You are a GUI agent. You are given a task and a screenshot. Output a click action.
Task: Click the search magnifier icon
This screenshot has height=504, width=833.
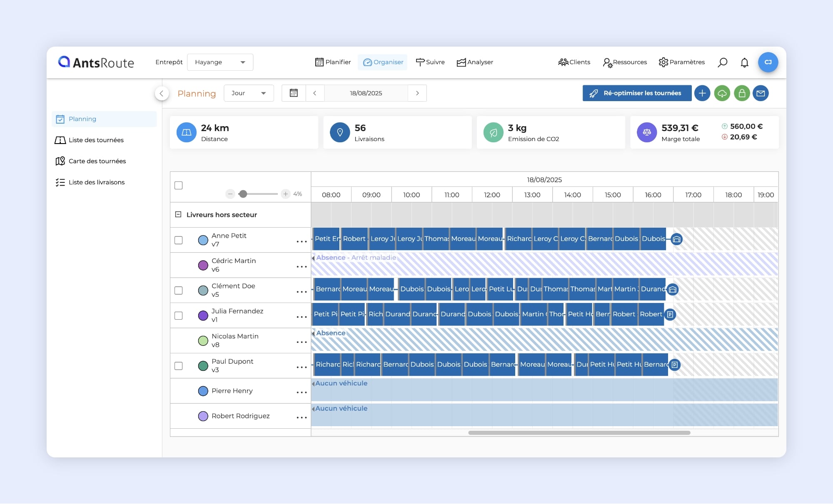tap(723, 62)
